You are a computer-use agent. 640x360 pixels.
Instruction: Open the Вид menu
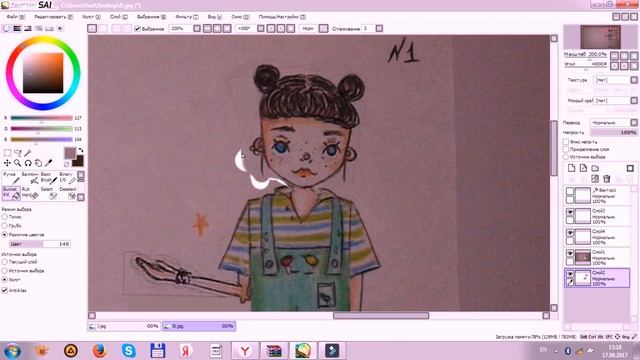215,17
